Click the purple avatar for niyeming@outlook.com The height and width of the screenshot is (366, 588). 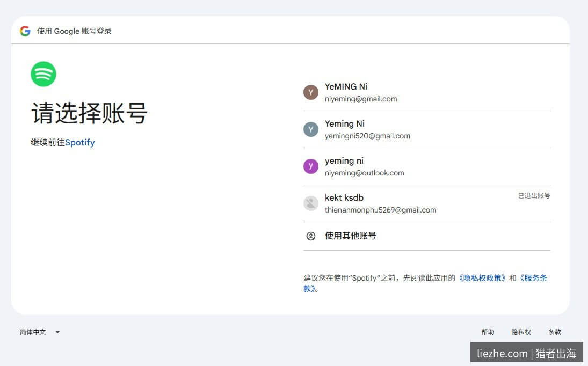coord(311,166)
